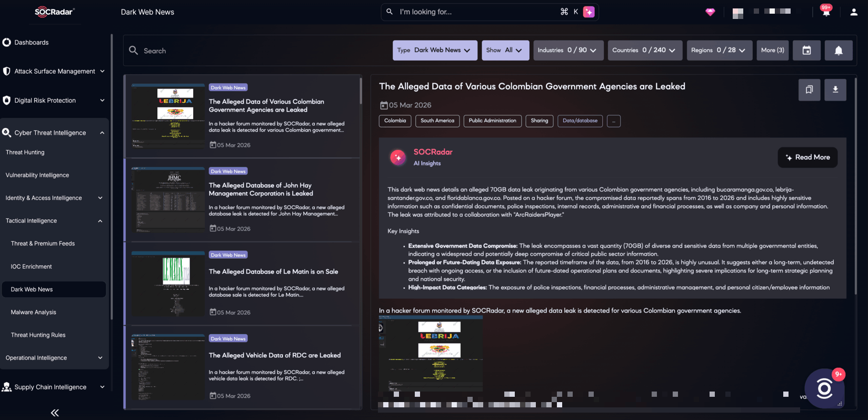Bookmark the Colombian Government article
The height and width of the screenshot is (420, 868).
pyautogui.click(x=809, y=90)
